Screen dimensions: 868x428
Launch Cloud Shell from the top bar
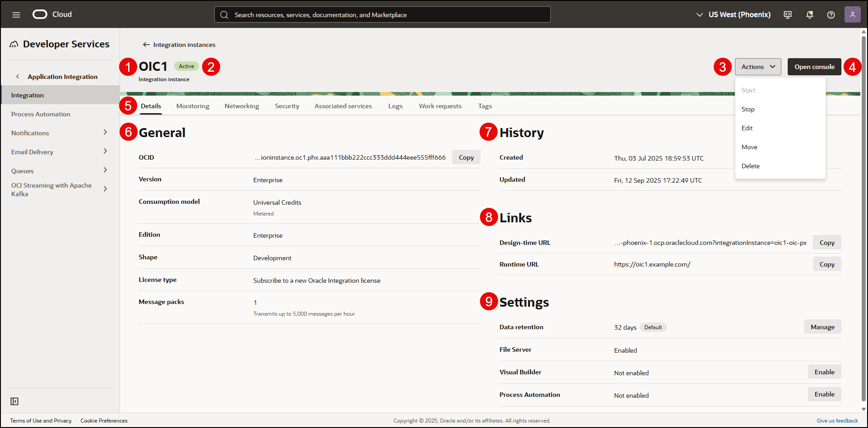tap(787, 14)
